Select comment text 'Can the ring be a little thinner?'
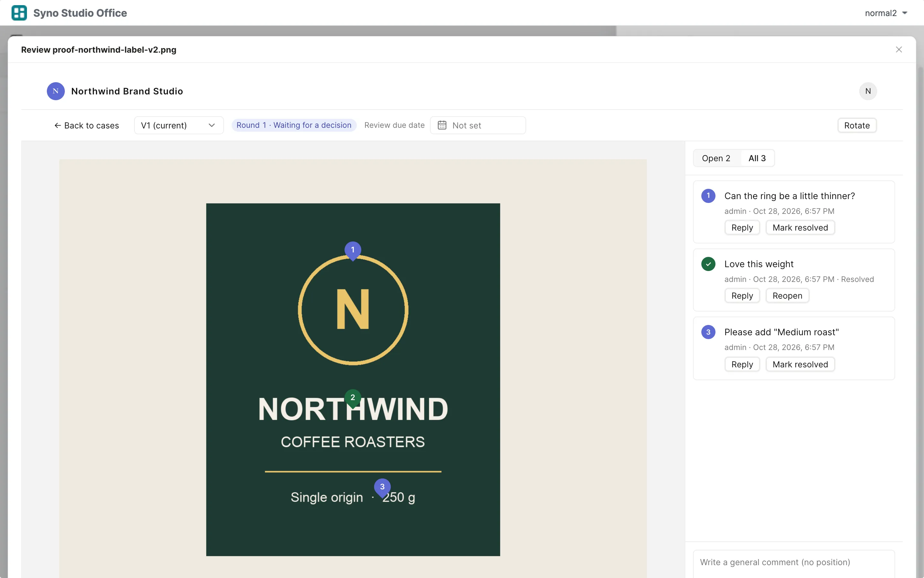The width and height of the screenshot is (924, 578). [x=789, y=196]
